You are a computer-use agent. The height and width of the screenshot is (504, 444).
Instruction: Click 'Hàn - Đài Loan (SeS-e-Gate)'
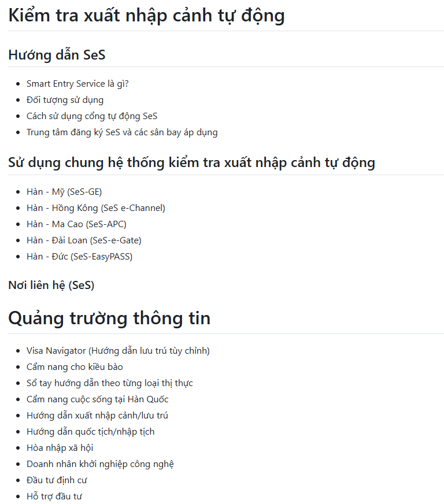click(x=84, y=240)
